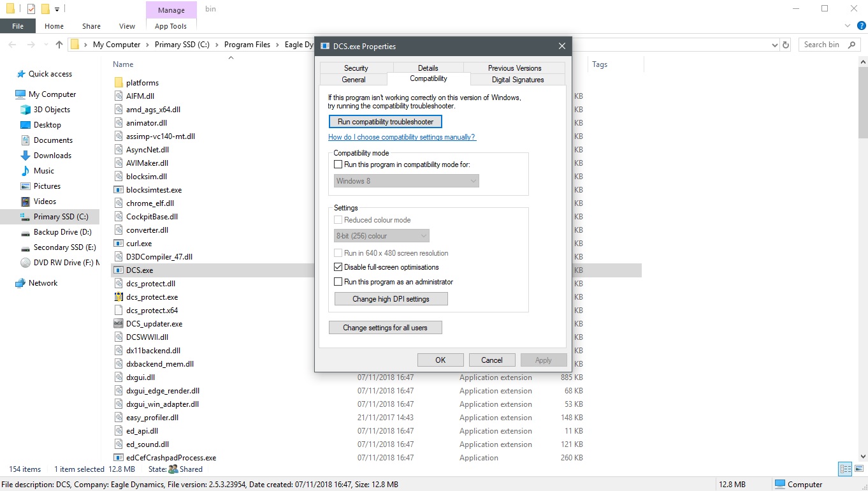
Task: Click Program Files in the breadcrumb path
Action: pyautogui.click(x=247, y=45)
